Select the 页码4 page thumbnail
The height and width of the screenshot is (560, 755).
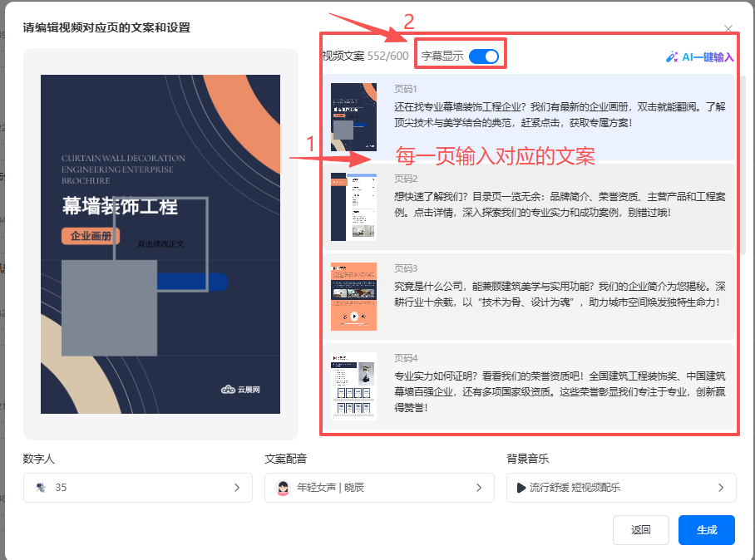pos(353,386)
